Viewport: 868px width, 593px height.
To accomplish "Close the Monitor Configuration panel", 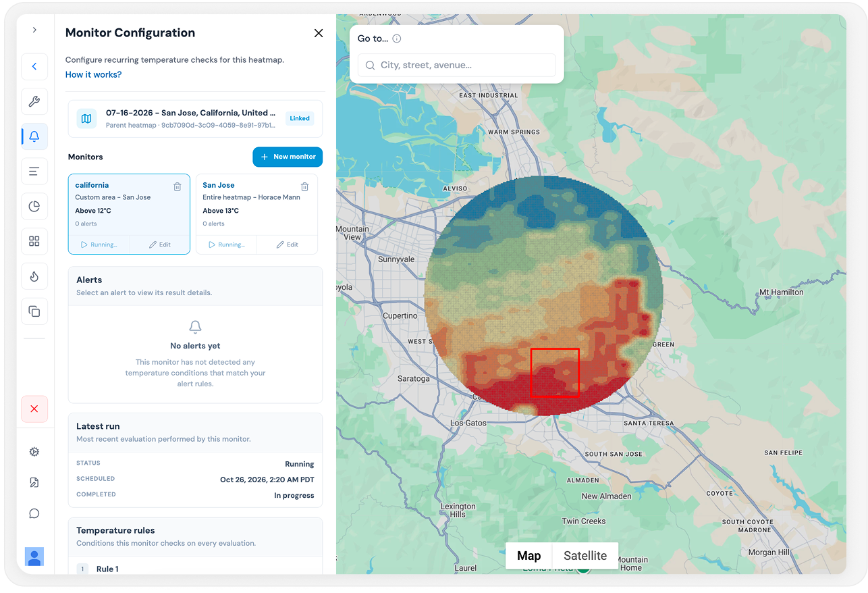I will tap(319, 33).
